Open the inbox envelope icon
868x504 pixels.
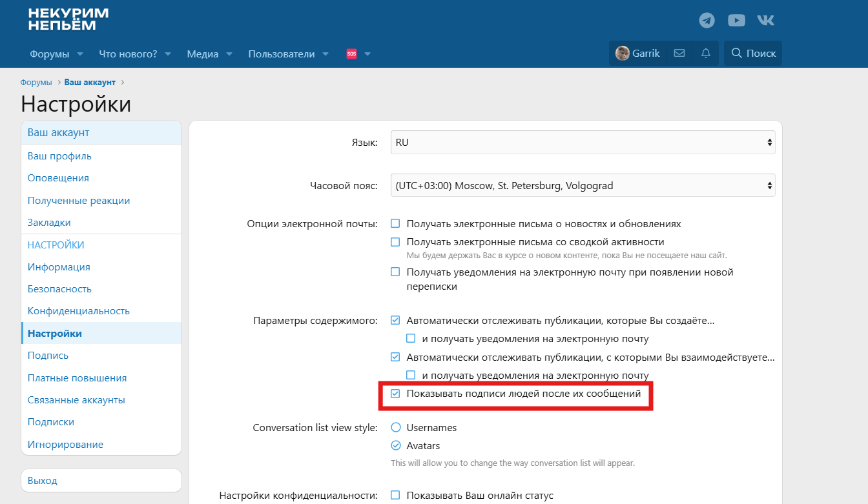point(679,54)
